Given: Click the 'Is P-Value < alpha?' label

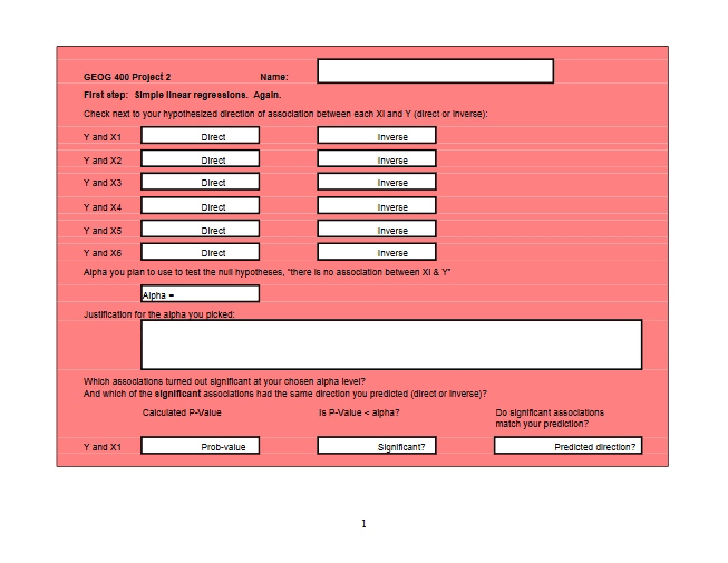Looking at the screenshot, I should (x=359, y=412).
